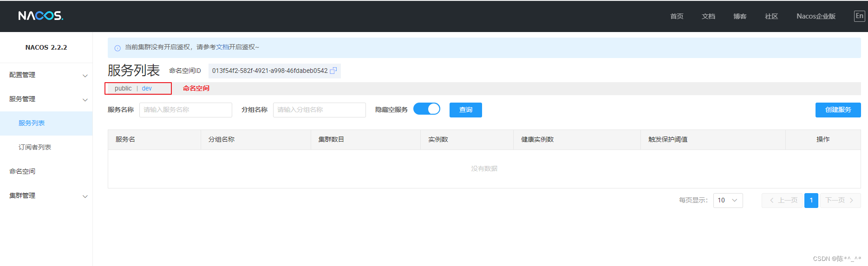Open 订阅者列表 in the sidebar
Screen dimensions: 868x266
point(46,148)
